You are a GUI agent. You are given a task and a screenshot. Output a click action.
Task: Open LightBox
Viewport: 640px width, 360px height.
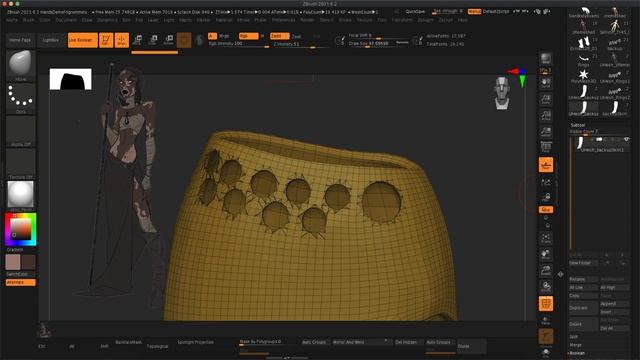(51, 40)
